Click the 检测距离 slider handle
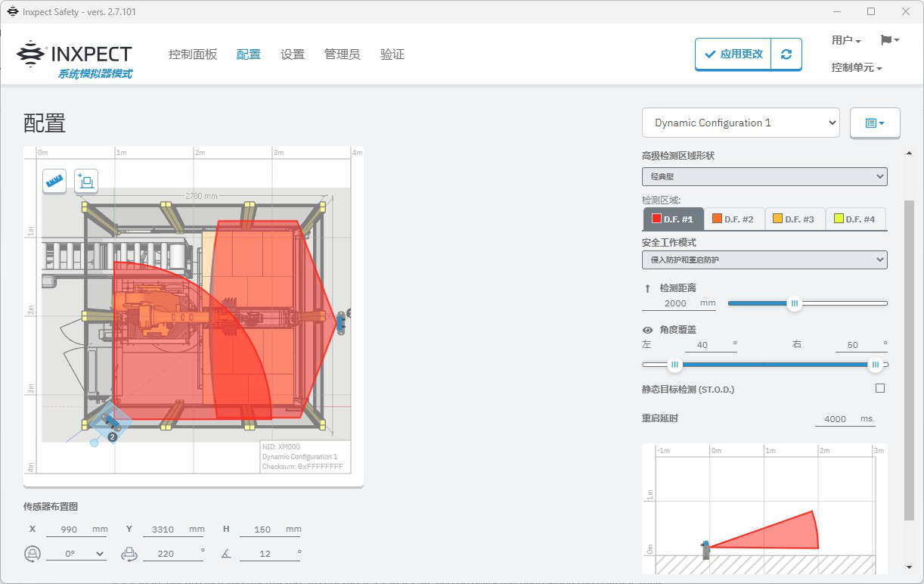This screenshot has height=584, width=924. click(794, 303)
